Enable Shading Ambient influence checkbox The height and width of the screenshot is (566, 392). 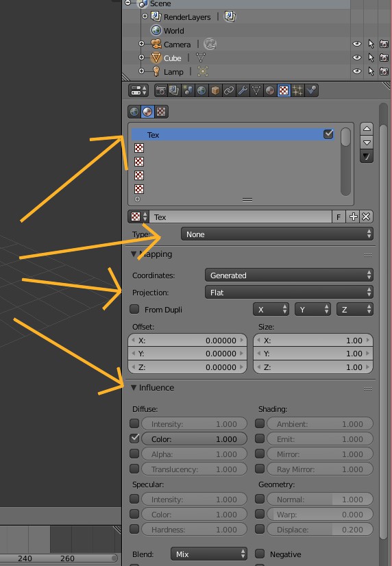[x=260, y=423]
